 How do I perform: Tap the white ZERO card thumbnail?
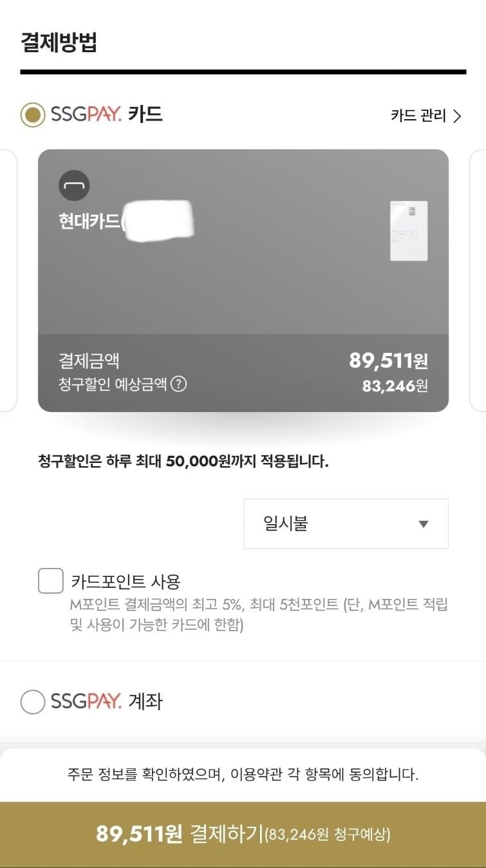(x=409, y=231)
